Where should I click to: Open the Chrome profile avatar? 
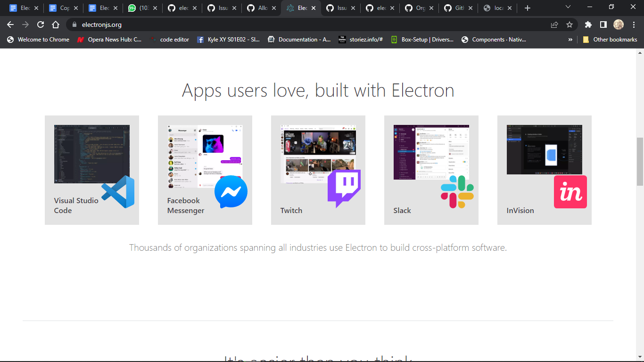tap(619, 25)
